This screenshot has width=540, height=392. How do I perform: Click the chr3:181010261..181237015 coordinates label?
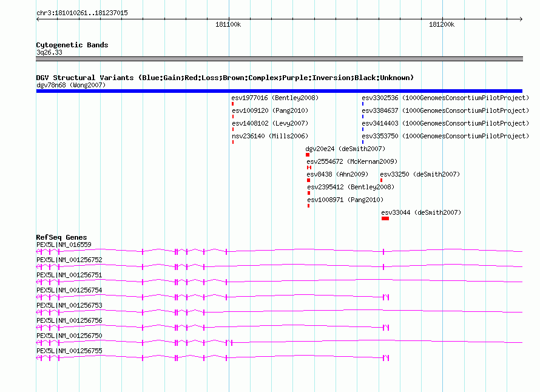pos(82,13)
